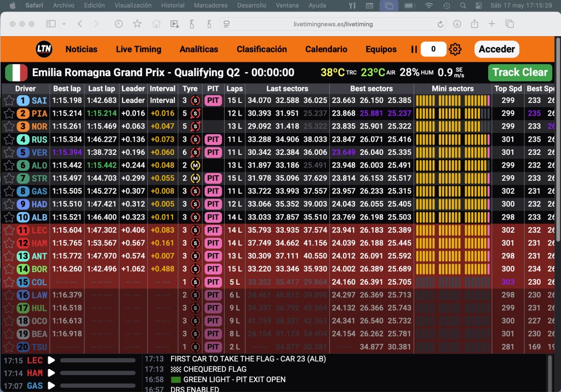Play LEC team radio at 17:15

pos(51,360)
